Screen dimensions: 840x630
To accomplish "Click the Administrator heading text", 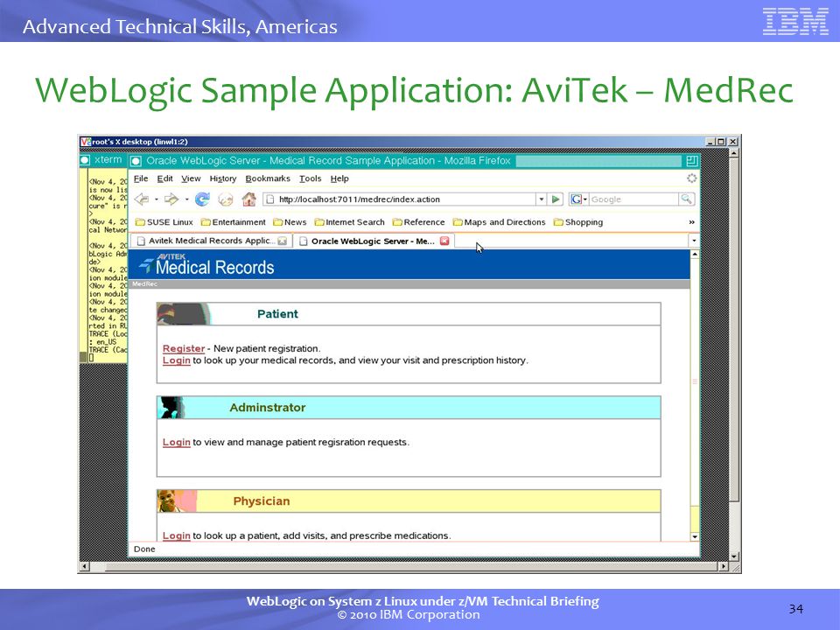I will click(268, 408).
